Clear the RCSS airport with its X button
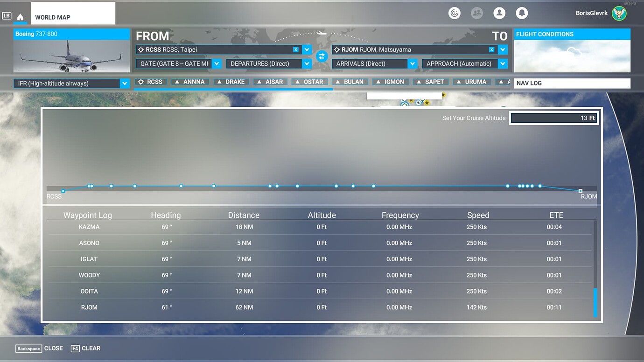Viewport: 644px width, 362px height. pyautogui.click(x=295, y=49)
